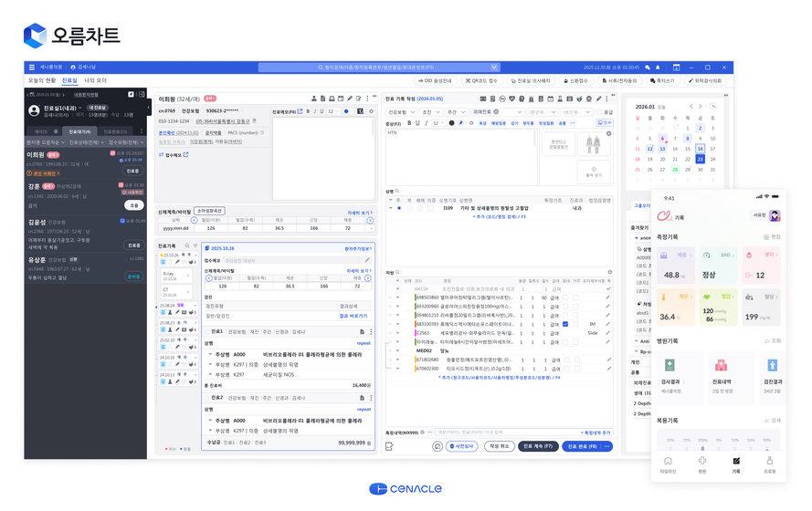812x511 pixels.
Task: Open the 건강보험 dropdown in the record form
Action: (402, 111)
